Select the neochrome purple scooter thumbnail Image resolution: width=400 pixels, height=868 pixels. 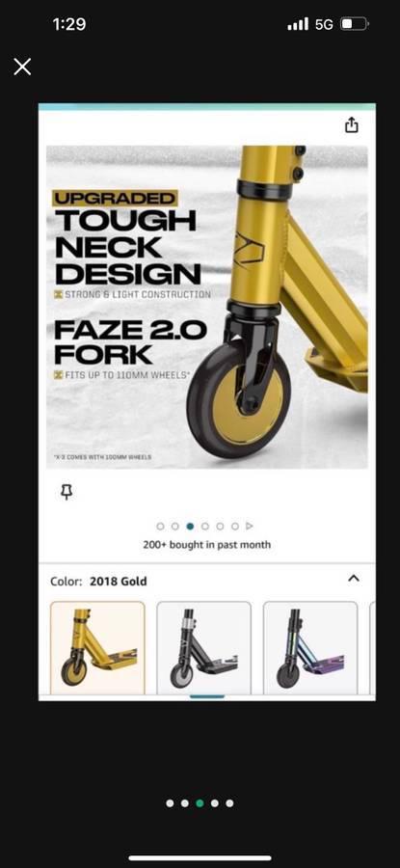(310, 648)
